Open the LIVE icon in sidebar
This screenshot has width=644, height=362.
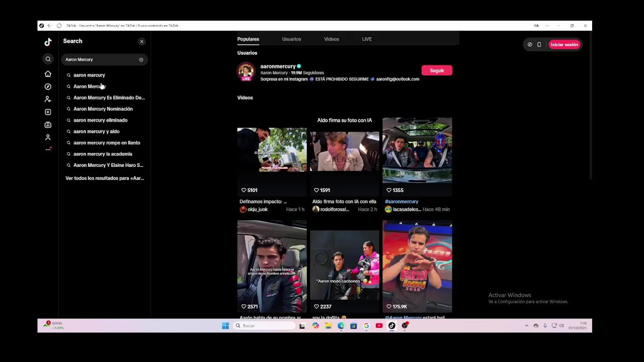pyautogui.click(x=48, y=124)
